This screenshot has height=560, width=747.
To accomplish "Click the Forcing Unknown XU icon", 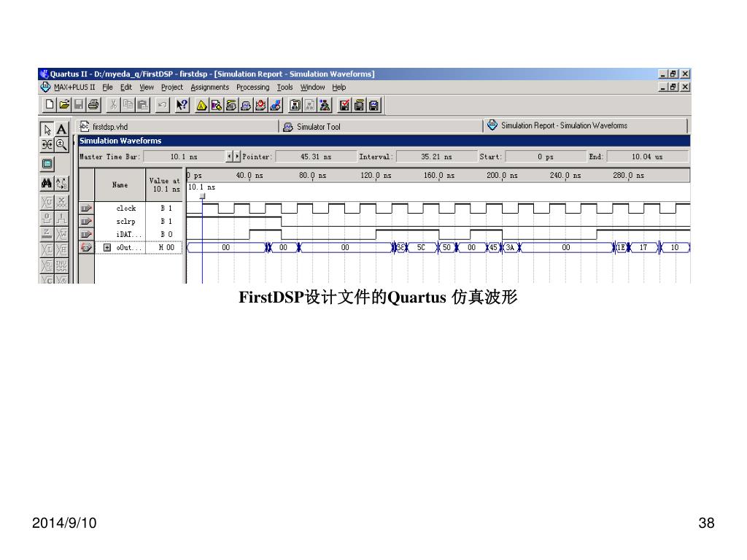I will 47,203.
